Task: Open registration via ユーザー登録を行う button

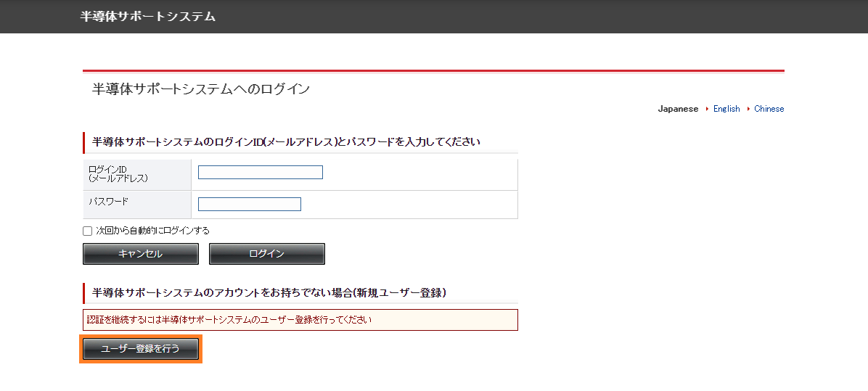Action: (141, 349)
